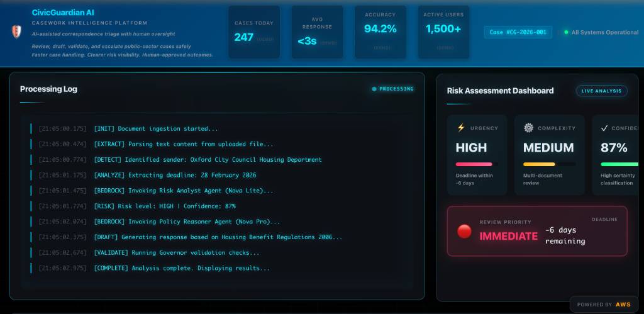This screenshot has height=314, width=644.
Task: Click the Risk Assessment Dashboard heading
Action: [x=500, y=91]
